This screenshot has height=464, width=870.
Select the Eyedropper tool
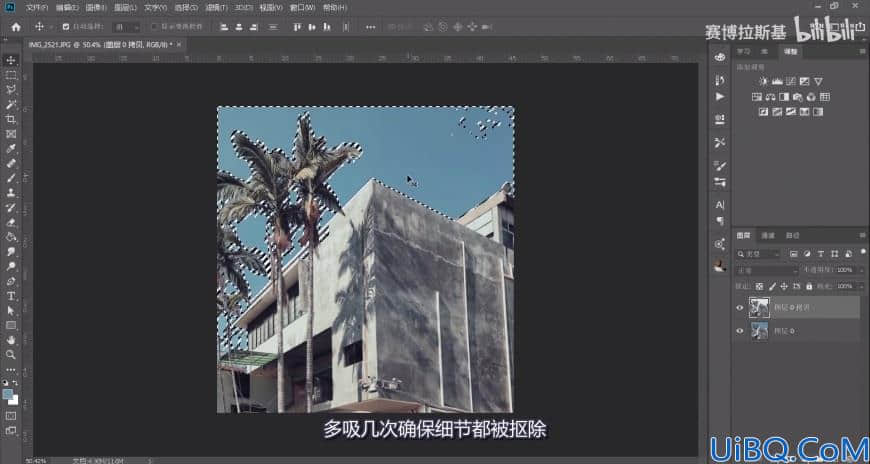[x=11, y=149]
